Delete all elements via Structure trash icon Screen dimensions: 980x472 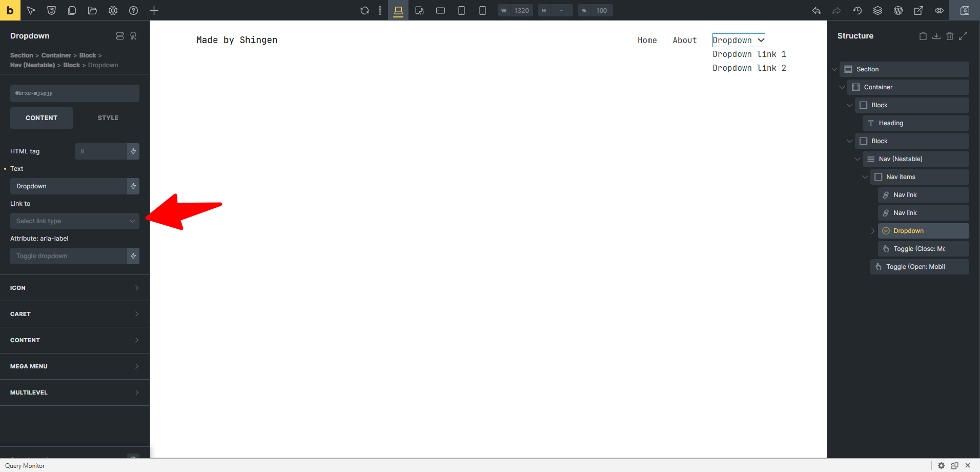[x=949, y=36]
